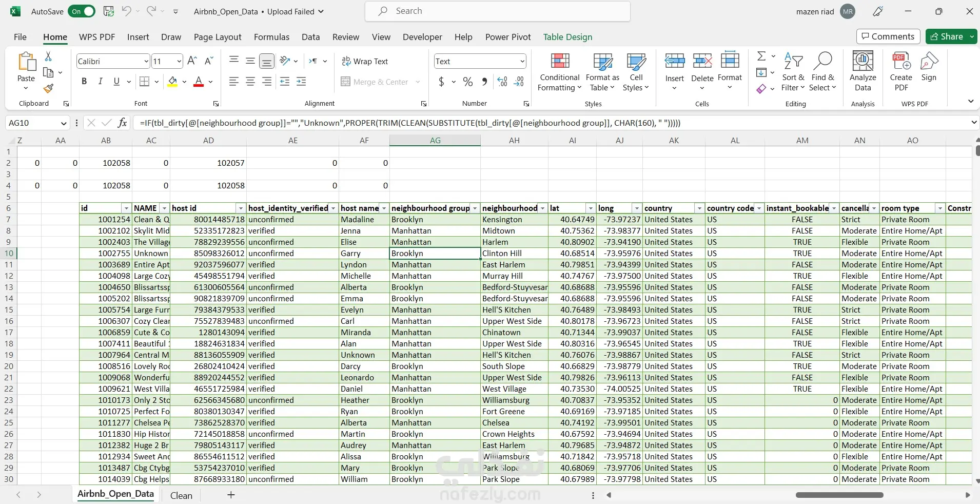Image resolution: width=980 pixels, height=504 pixels.
Task: Toggle Wrap Text
Action: [x=365, y=61]
